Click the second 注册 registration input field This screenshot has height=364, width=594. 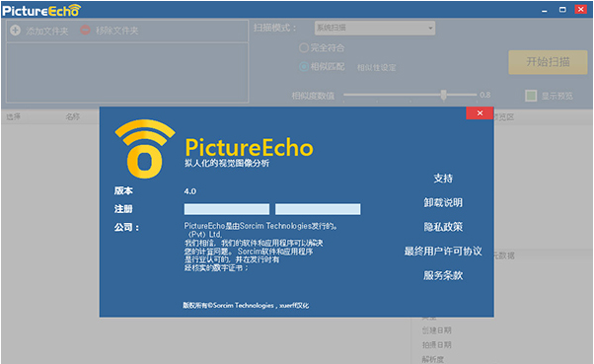point(318,209)
